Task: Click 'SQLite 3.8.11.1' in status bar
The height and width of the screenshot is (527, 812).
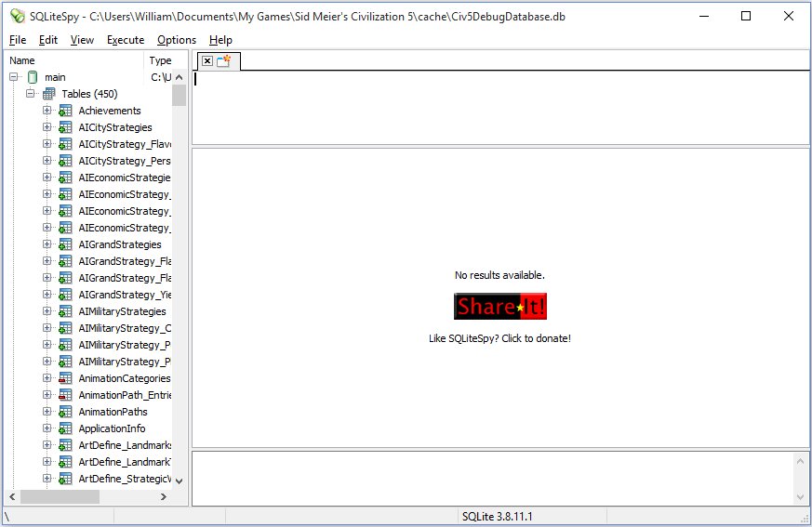Action: (x=497, y=516)
